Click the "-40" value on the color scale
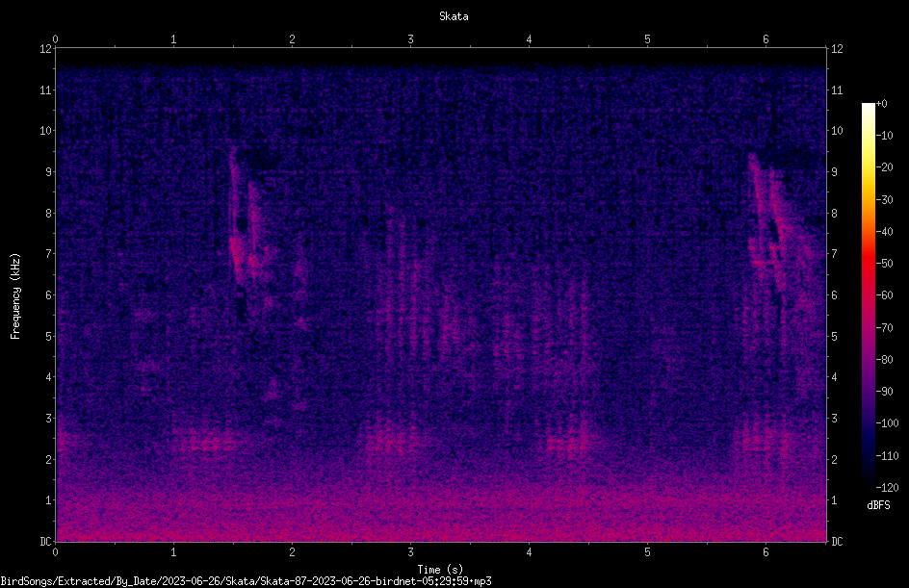909x588 pixels. [x=884, y=232]
